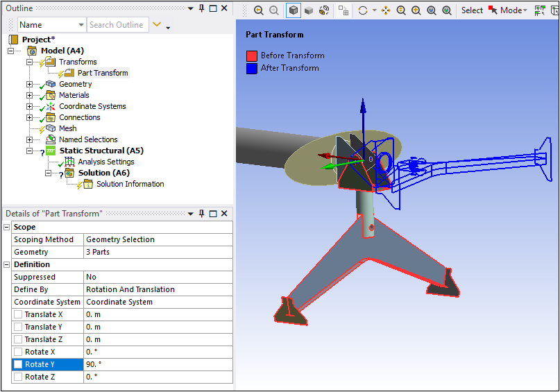
Task: Click the Define By value cell
Action: click(158, 289)
